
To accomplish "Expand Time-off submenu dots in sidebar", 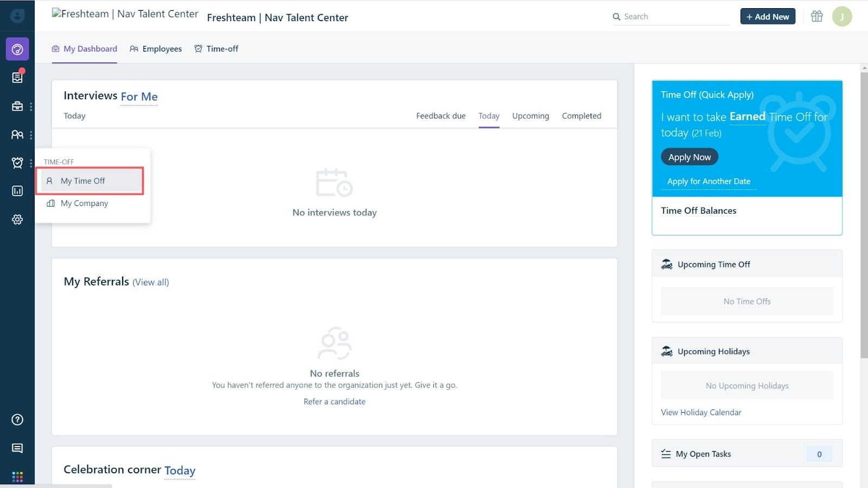I will point(31,163).
